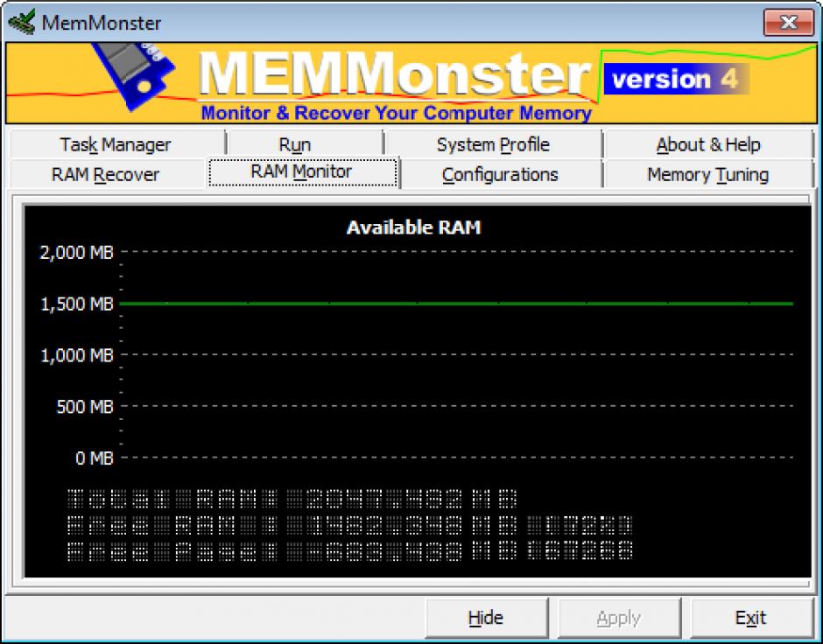Click the green available RAM graph line
This screenshot has width=823, height=644.
pos(456,303)
